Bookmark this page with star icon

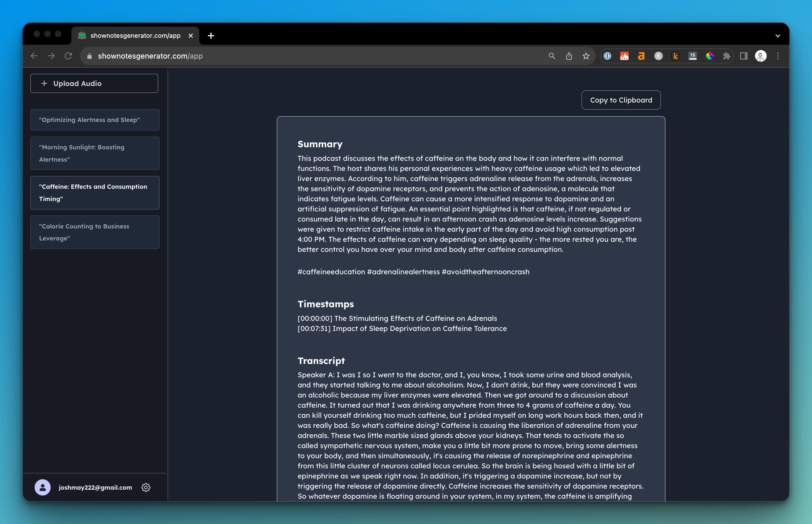[x=586, y=56]
